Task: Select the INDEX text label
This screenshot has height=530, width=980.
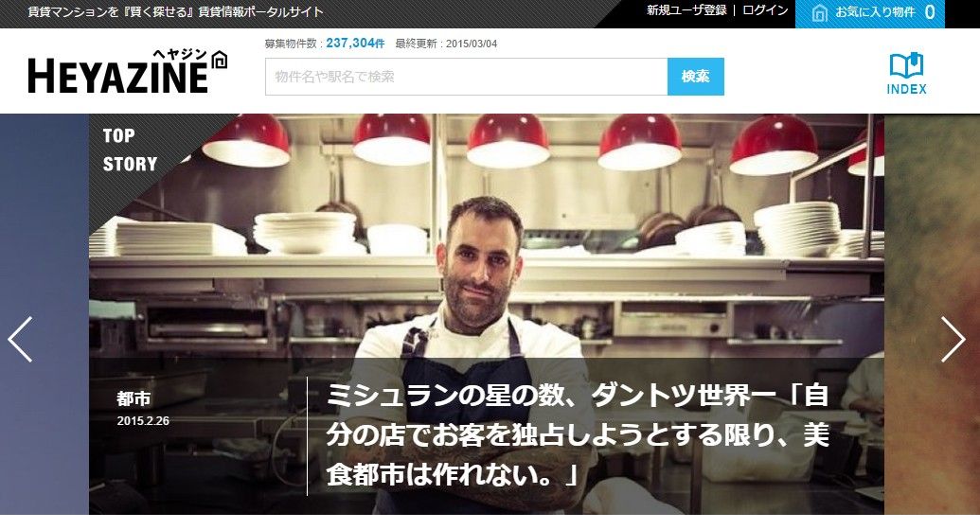Action: [x=906, y=89]
